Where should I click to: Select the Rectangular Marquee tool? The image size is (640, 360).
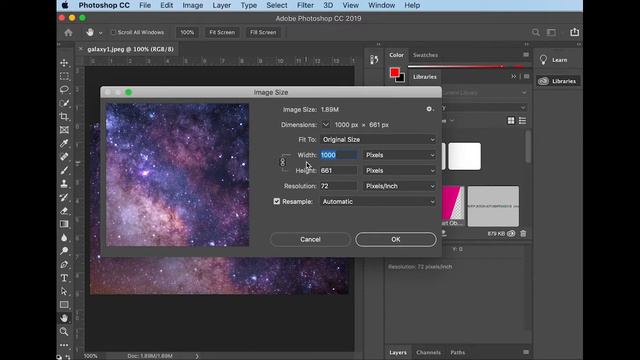64,76
